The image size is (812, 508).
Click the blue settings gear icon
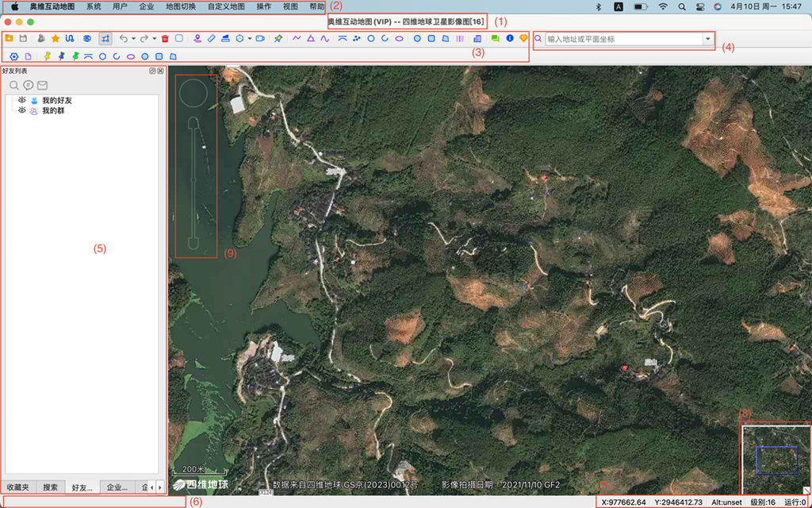coord(13,56)
